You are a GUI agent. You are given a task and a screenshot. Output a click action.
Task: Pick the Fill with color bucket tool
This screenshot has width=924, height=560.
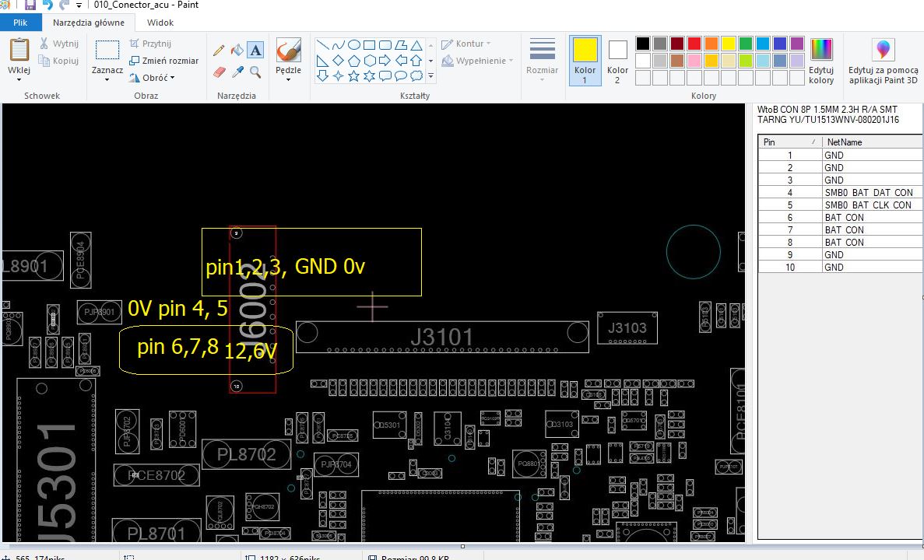tap(237, 51)
